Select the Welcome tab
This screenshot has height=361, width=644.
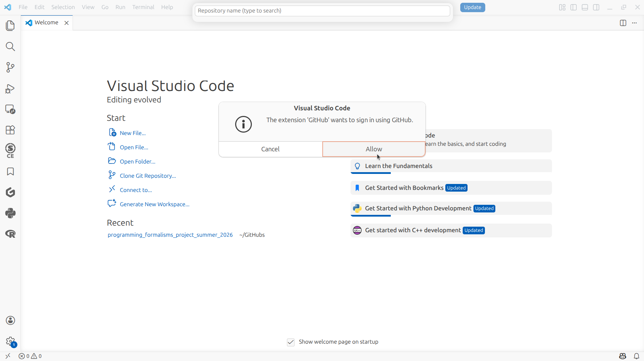[x=47, y=23]
